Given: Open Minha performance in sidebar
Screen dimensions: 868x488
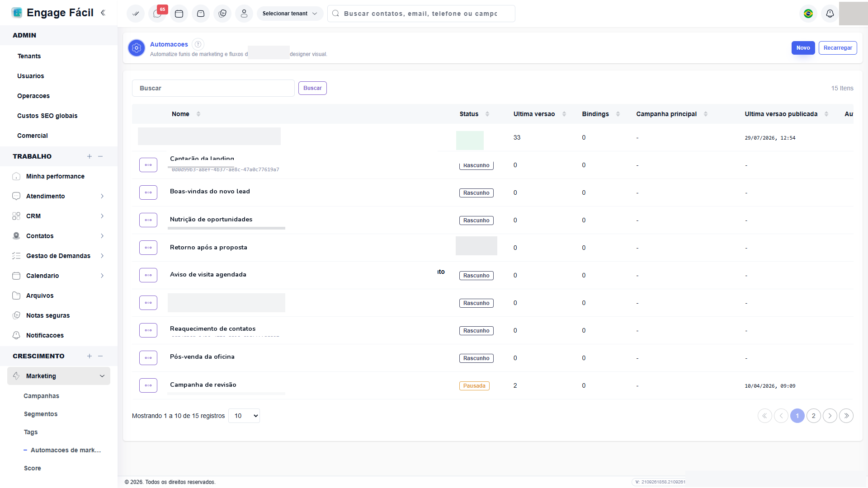Looking at the screenshot, I should click(x=55, y=176).
